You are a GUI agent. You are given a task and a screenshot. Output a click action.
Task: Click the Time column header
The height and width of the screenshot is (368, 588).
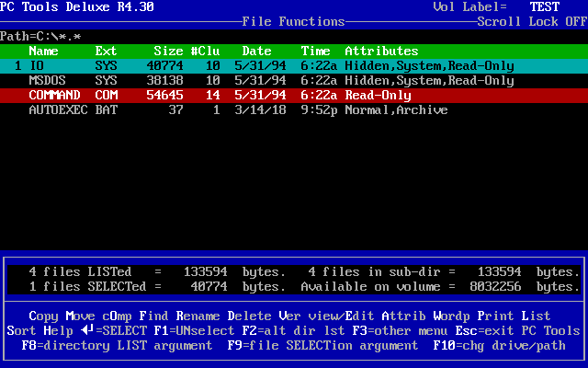[315, 52]
